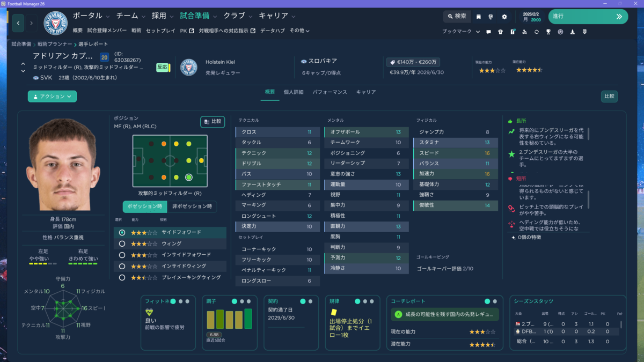Open 試合登録メンバー submenu item

pos(107,31)
